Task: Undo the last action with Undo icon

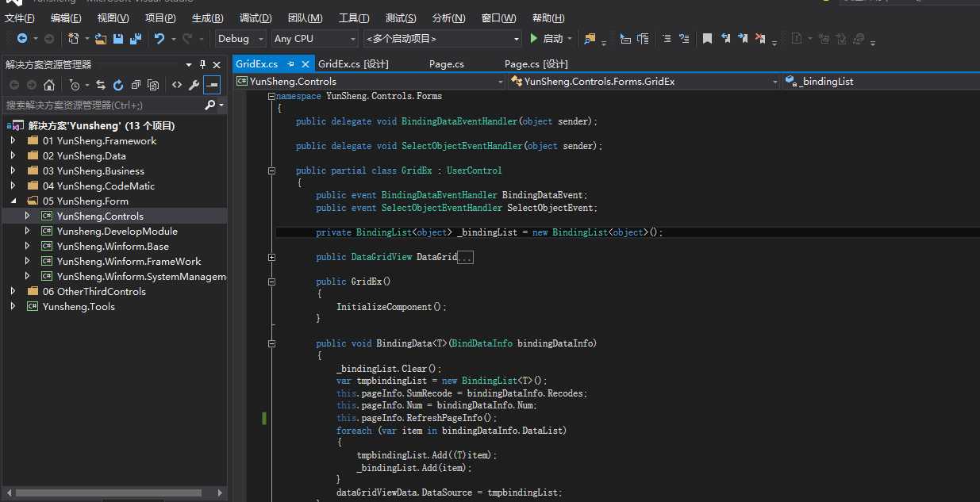Action: pyautogui.click(x=159, y=38)
